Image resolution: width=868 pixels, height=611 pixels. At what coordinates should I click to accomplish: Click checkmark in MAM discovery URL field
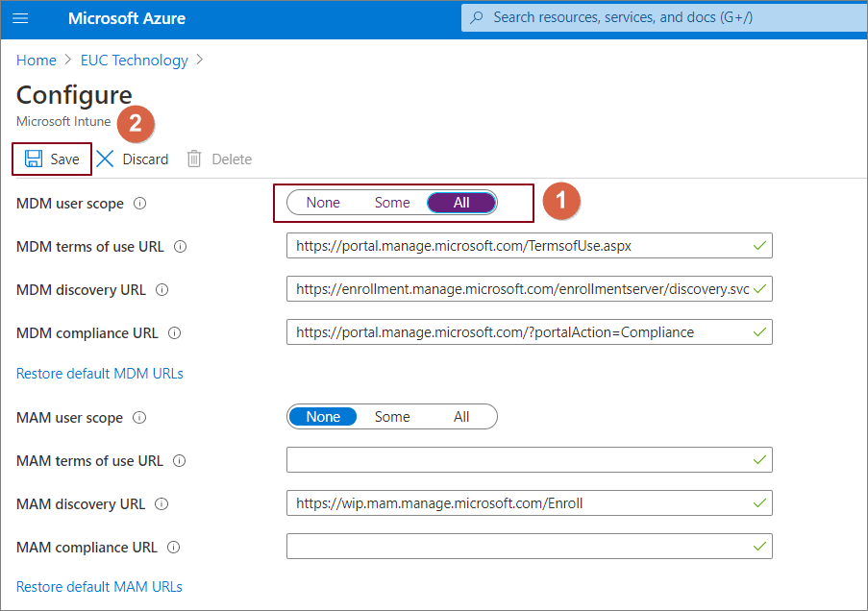tap(759, 502)
